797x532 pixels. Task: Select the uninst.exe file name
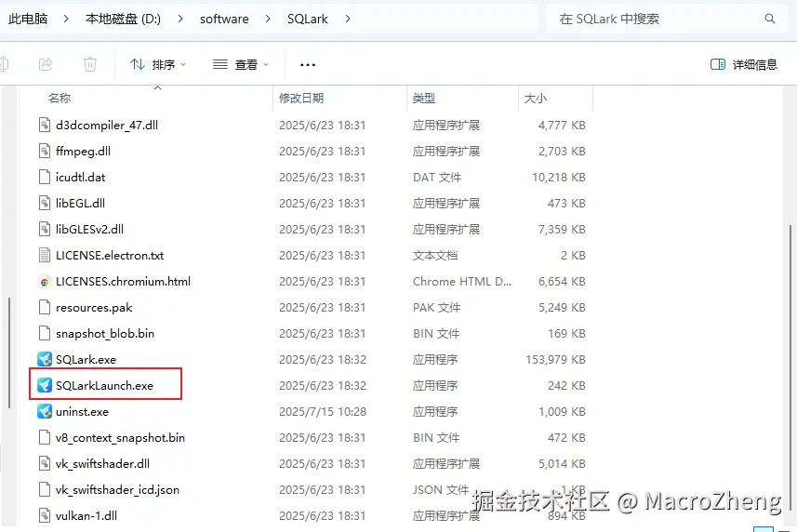[83, 412]
